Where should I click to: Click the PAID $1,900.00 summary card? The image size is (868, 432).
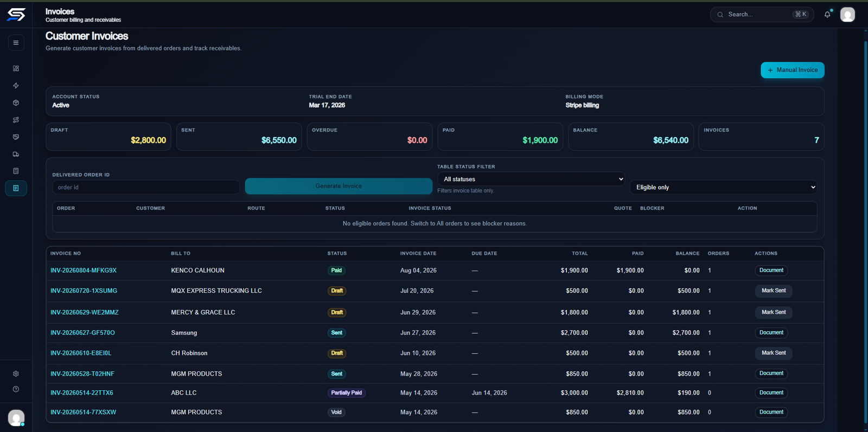pos(500,137)
